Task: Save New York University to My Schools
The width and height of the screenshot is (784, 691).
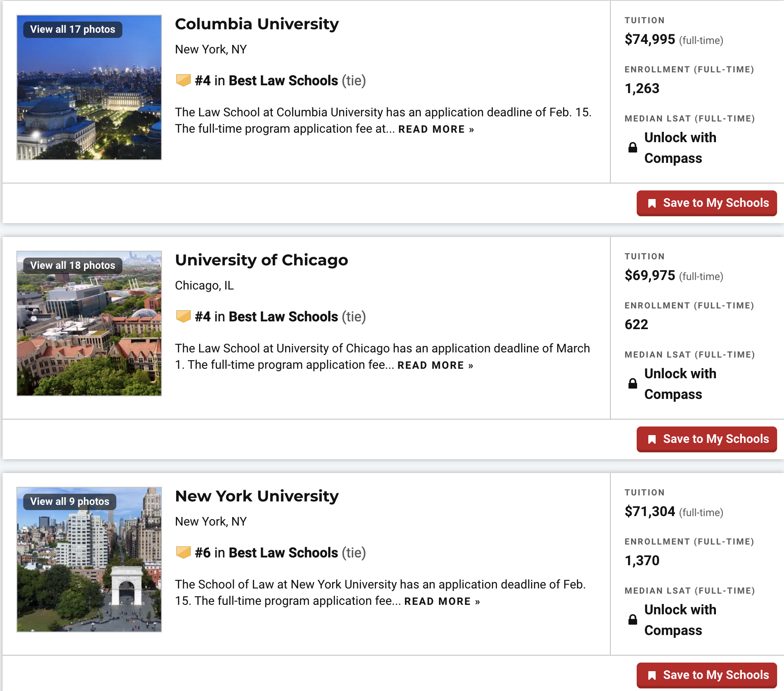Action: click(x=706, y=675)
